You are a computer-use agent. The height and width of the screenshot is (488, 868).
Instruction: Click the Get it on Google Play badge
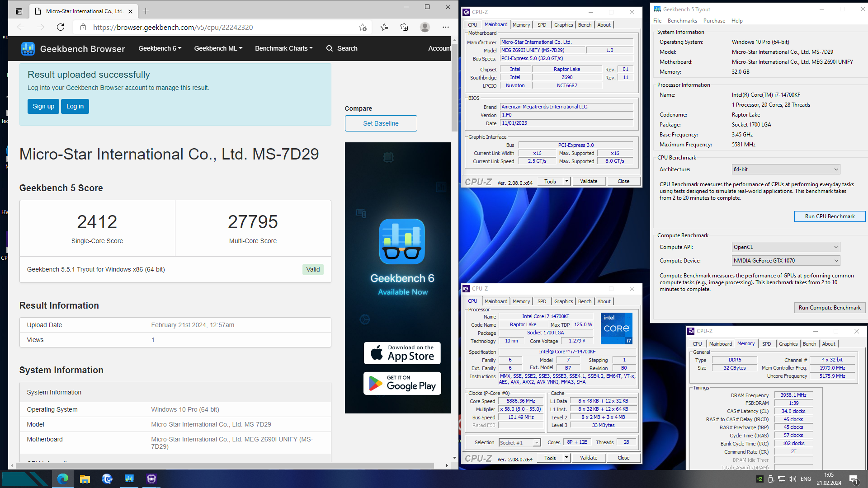coord(402,383)
